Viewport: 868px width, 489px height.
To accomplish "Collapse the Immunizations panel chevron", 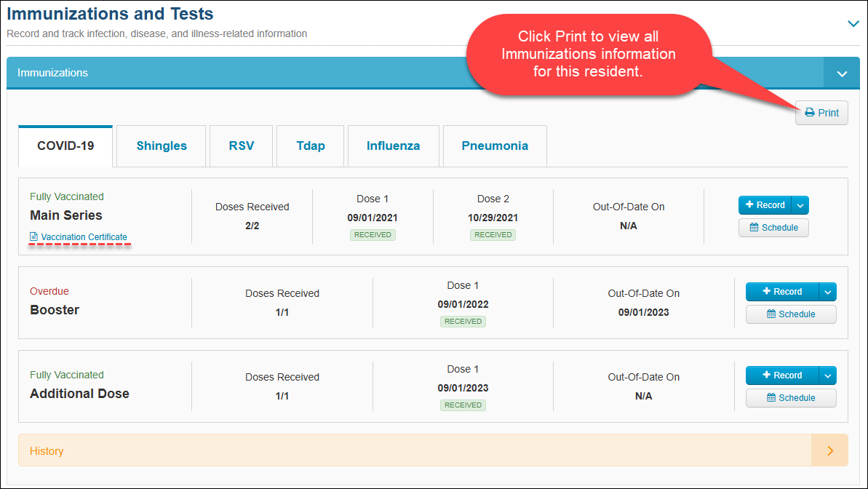I will [841, 73].
